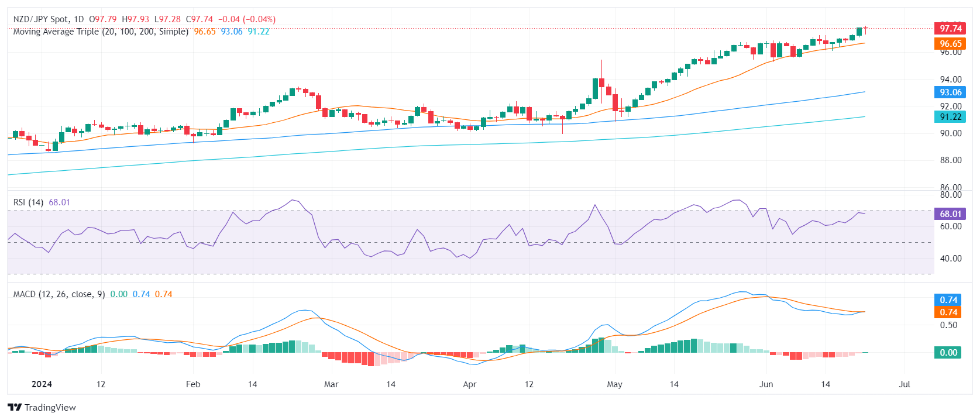Click the 40.00 level on the RSI axis
Screen dimensions: 980x420
pos(950,259)
